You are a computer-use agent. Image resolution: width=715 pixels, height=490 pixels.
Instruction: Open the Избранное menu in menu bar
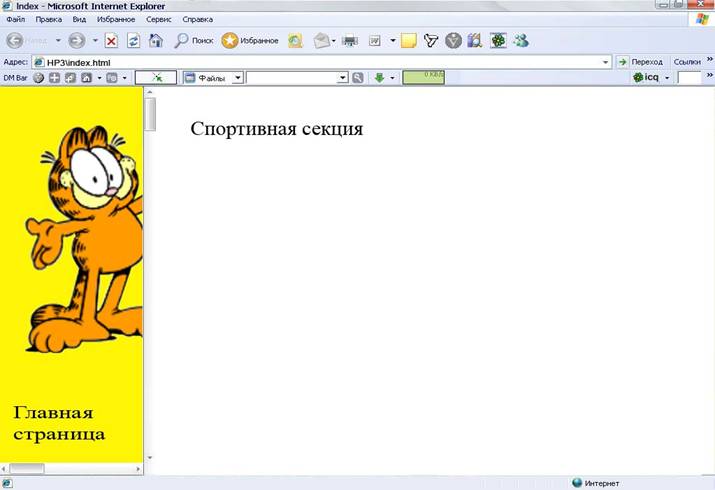[x=116, y=20]
